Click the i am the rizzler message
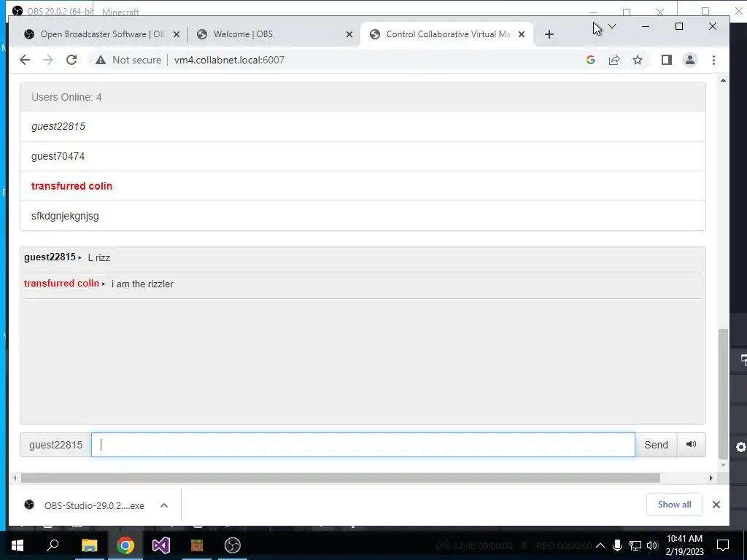 142,284
